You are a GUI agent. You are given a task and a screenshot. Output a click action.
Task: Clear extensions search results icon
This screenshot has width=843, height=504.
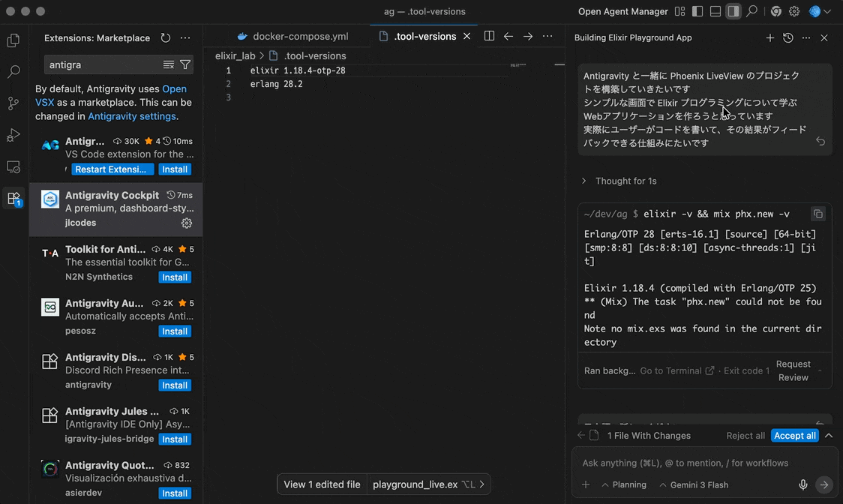168,64
